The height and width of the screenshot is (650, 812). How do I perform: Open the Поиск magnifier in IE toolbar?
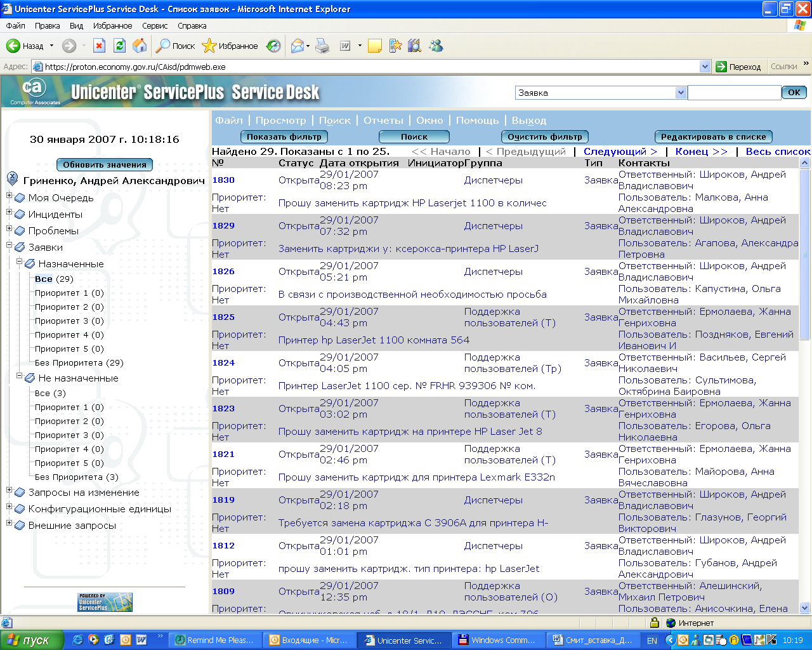pyautogui.click(x=176, y=46)
